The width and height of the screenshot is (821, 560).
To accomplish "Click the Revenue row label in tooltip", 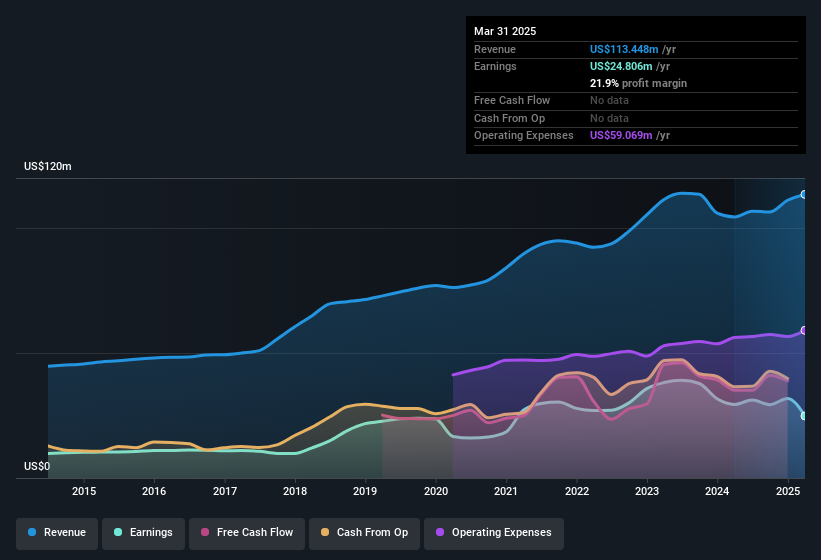I will click(x=495, y=49).
